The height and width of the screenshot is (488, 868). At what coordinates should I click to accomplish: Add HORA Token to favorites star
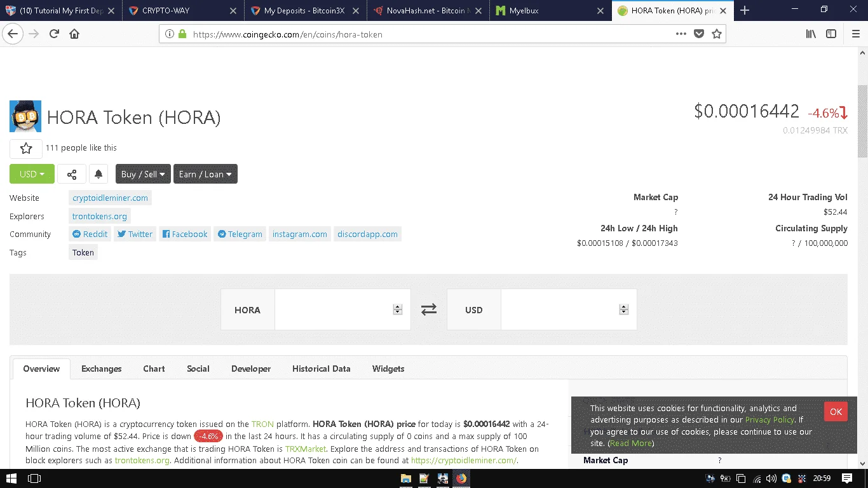(x=26, y=148)
